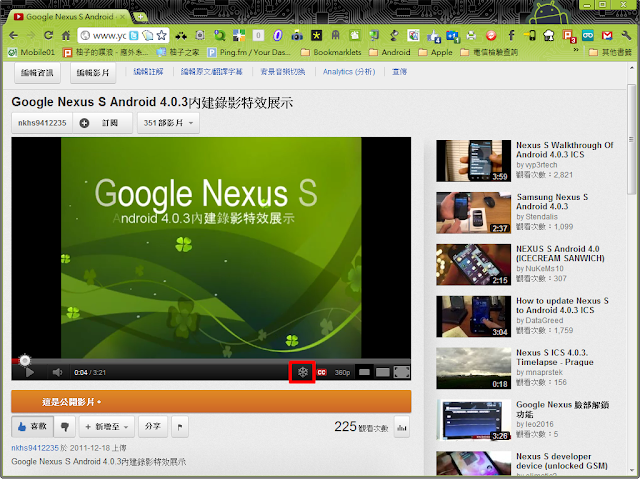Click the yellow star black extension icon

(x=316, y=36)
